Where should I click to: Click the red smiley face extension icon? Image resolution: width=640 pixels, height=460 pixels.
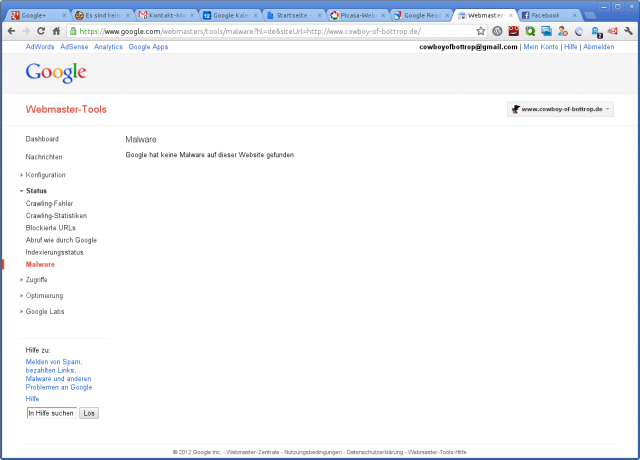tap(513, 31)
